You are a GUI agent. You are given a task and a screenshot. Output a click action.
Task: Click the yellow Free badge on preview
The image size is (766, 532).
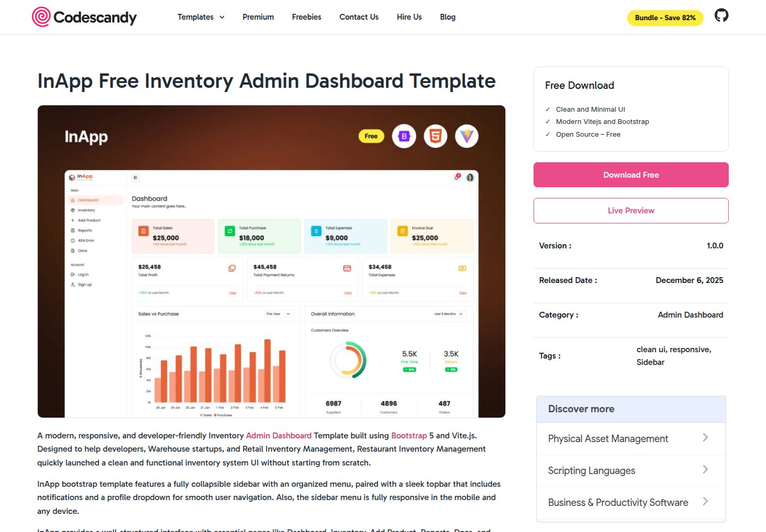click(371, 137)
